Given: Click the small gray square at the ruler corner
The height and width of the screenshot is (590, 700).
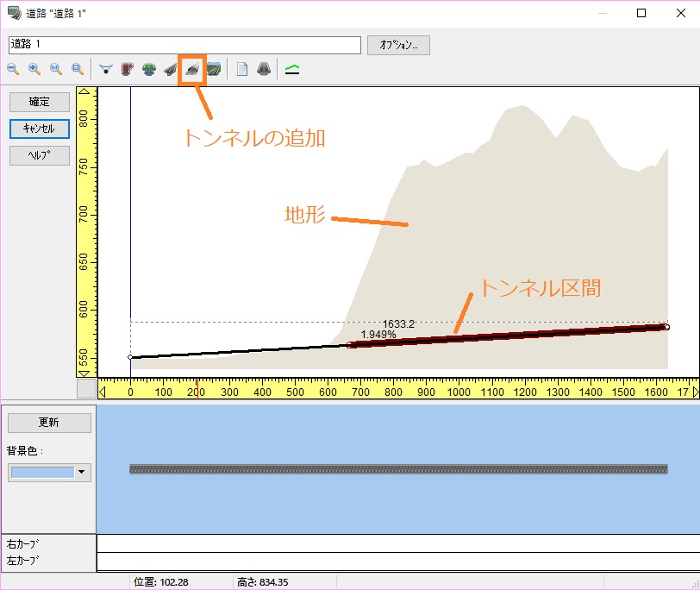Looking at the screenshot, I should (86, 388).
